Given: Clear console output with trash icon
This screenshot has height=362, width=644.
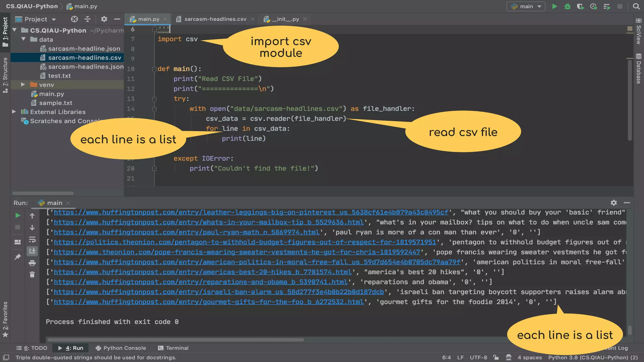Looking at the screenshot, I should pyautogui.click(x=32, y=275).
